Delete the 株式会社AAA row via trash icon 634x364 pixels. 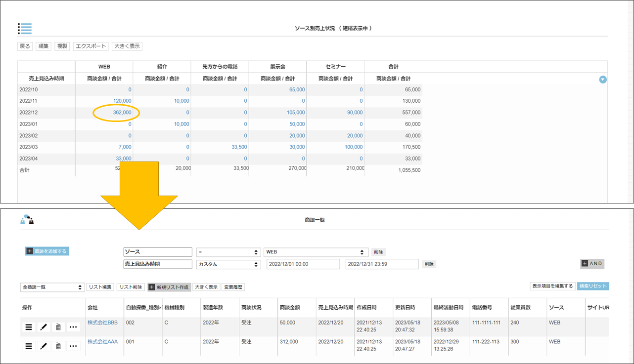[x=58, y=346]
